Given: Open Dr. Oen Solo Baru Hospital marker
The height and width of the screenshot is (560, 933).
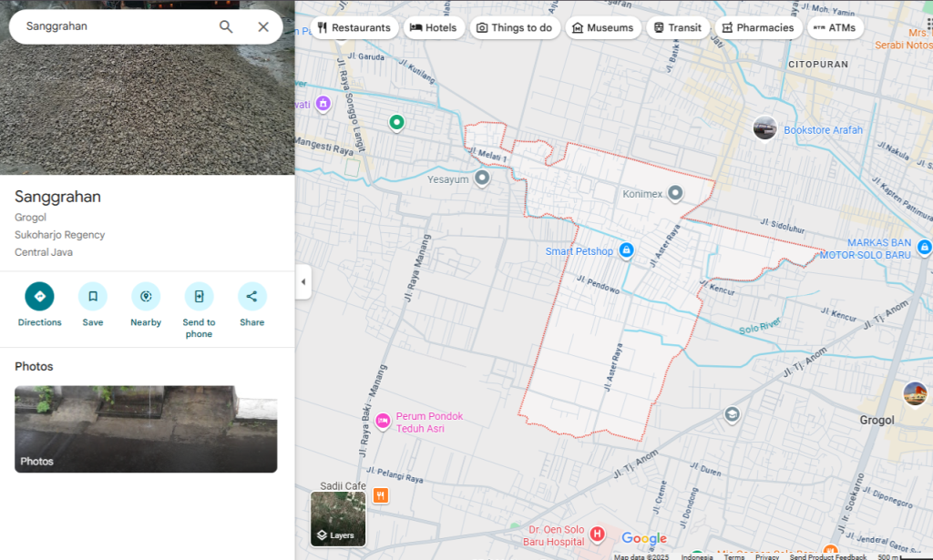Looking at the screenshot, I should click(x=598, y=534).
